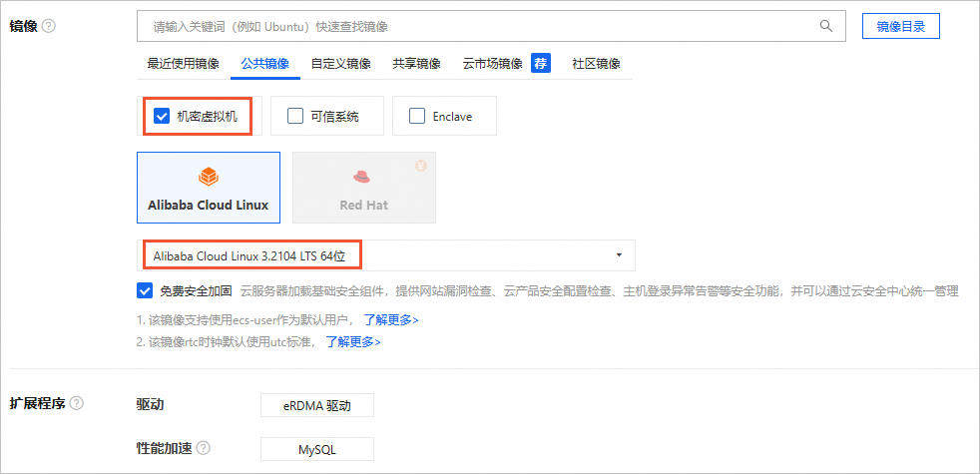The image size is (980, 474).
Task: Click the 免费安全加固 label text
Action: click(197, 290)
